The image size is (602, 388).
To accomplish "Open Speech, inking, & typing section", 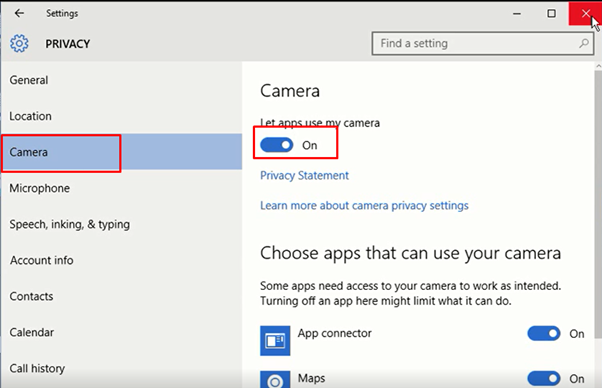I will click(121, 224).
